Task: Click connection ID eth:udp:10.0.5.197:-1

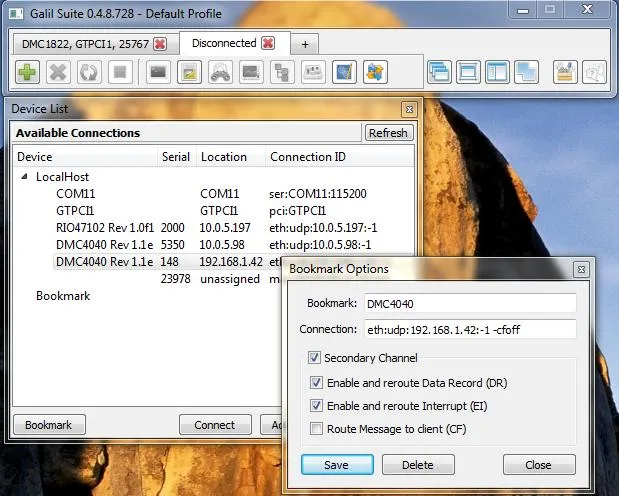Action: click(323, 227)
